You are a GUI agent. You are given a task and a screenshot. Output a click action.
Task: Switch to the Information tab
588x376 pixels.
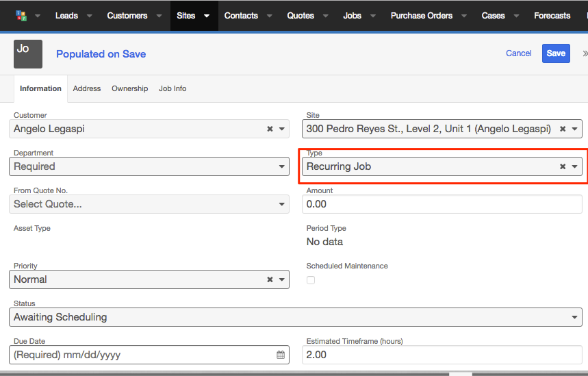point(40,88)
